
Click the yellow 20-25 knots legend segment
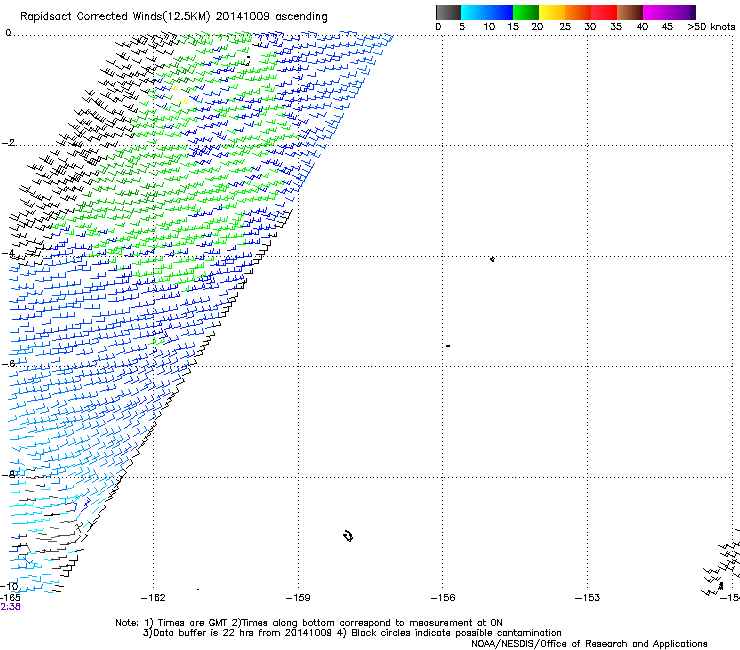click(552, 12)
